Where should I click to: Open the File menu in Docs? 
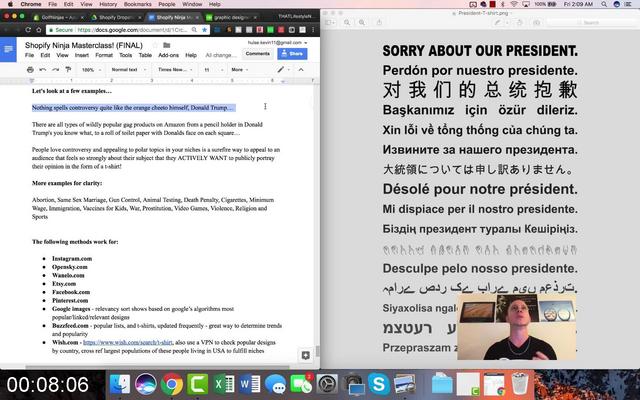coord(29,55)
